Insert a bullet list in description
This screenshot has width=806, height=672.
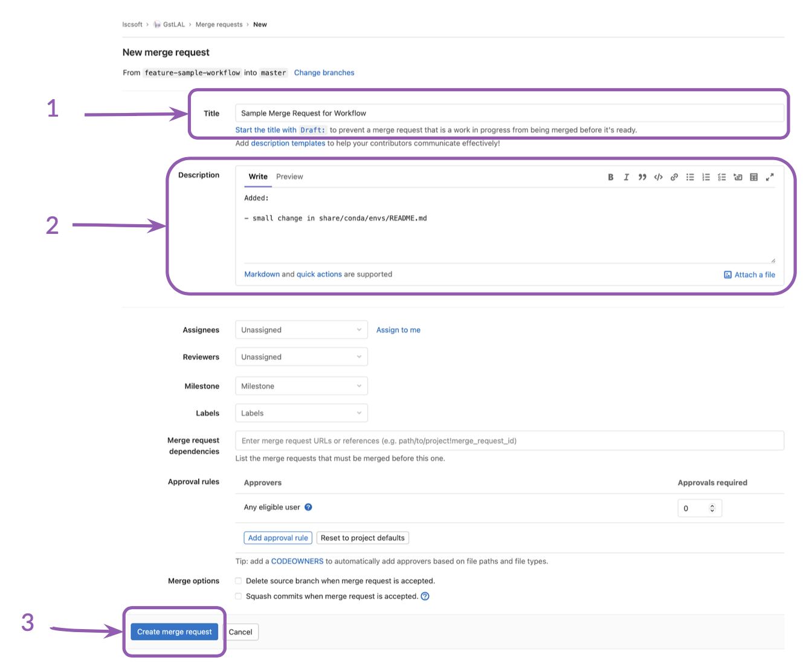(690, 177)
